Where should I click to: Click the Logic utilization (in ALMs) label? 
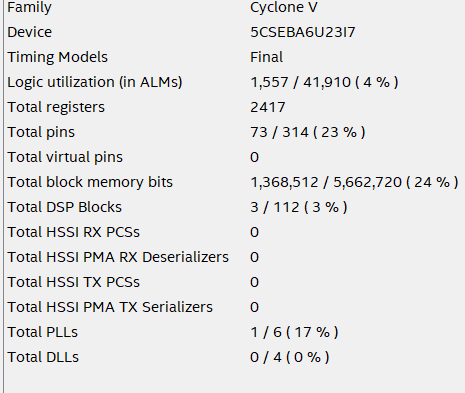pyautogui.click(x=95, y=82)
